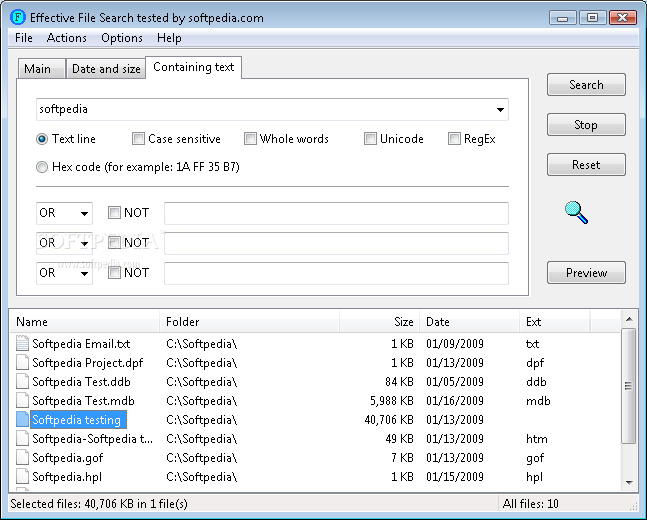The image size is (647, 520).
Task: Click the 5,988 KB size cell
Action: [x=392, y=401]
